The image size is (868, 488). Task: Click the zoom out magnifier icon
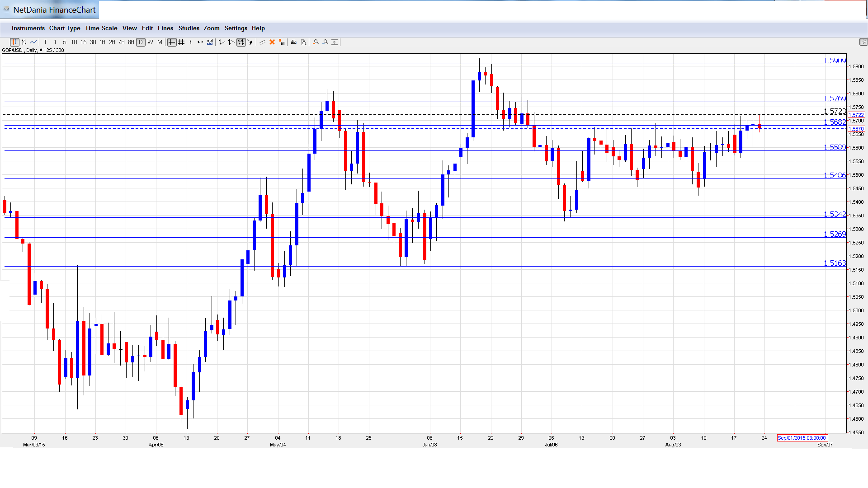click(x=325, y=42)
